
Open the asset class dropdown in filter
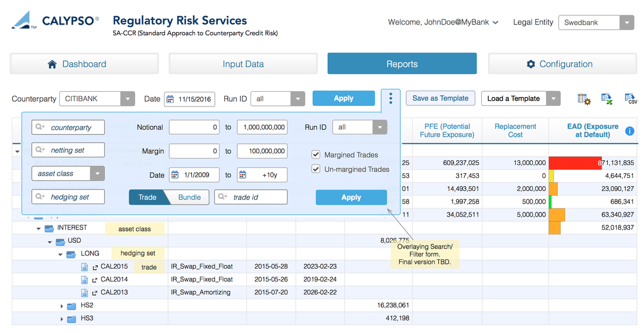point(97,173)
